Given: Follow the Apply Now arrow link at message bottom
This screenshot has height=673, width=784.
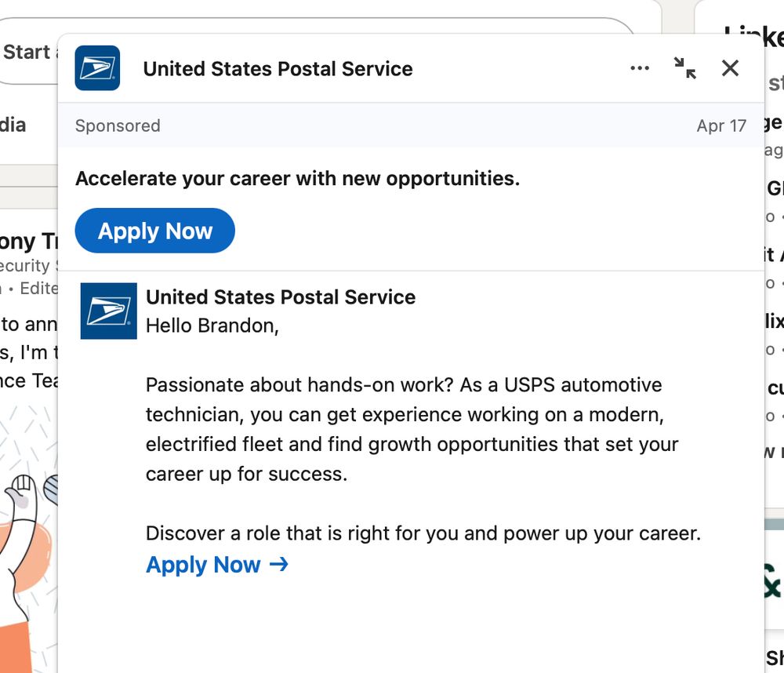Looking at the screenshot, I should (x=204, y=565).
